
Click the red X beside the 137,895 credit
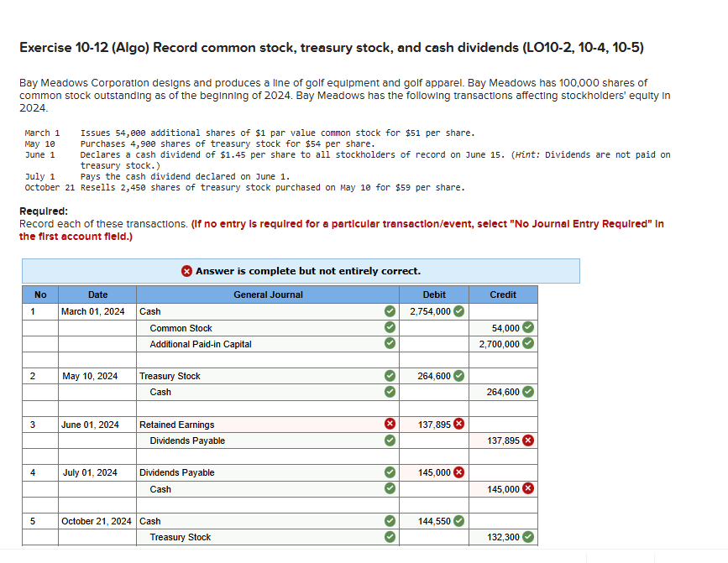(527, 440)
